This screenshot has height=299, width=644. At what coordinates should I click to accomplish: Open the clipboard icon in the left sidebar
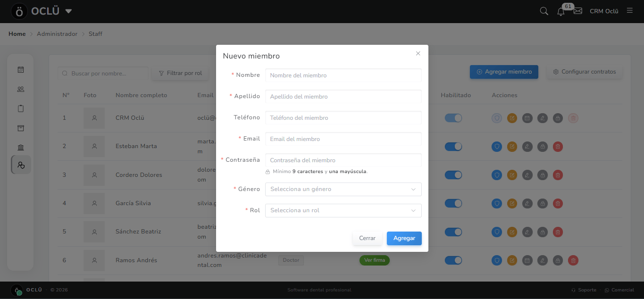coord(21,108)
